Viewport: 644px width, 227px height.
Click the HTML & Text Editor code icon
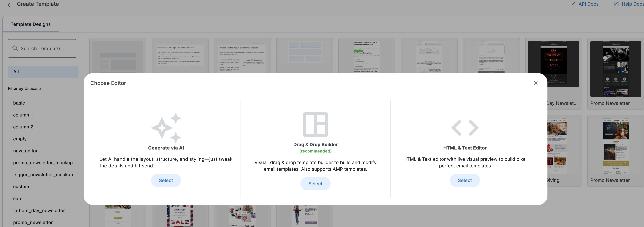pos(465,128)
